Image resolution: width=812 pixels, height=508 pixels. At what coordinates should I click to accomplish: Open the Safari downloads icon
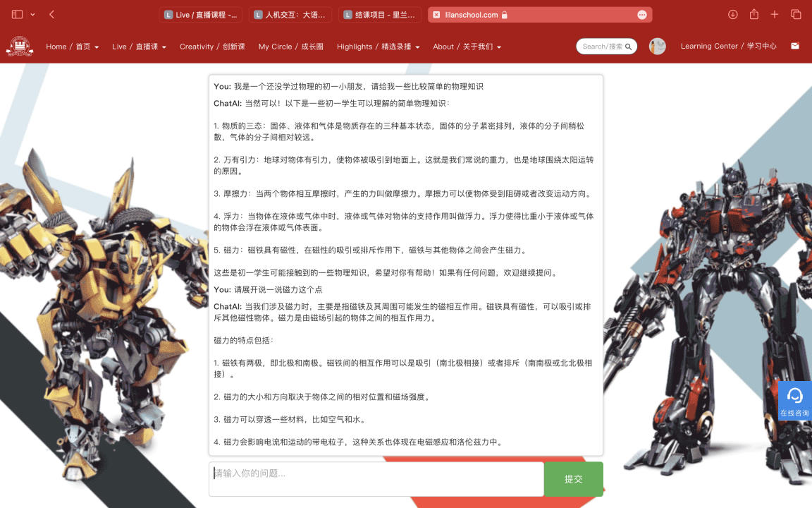click(733, 14)
